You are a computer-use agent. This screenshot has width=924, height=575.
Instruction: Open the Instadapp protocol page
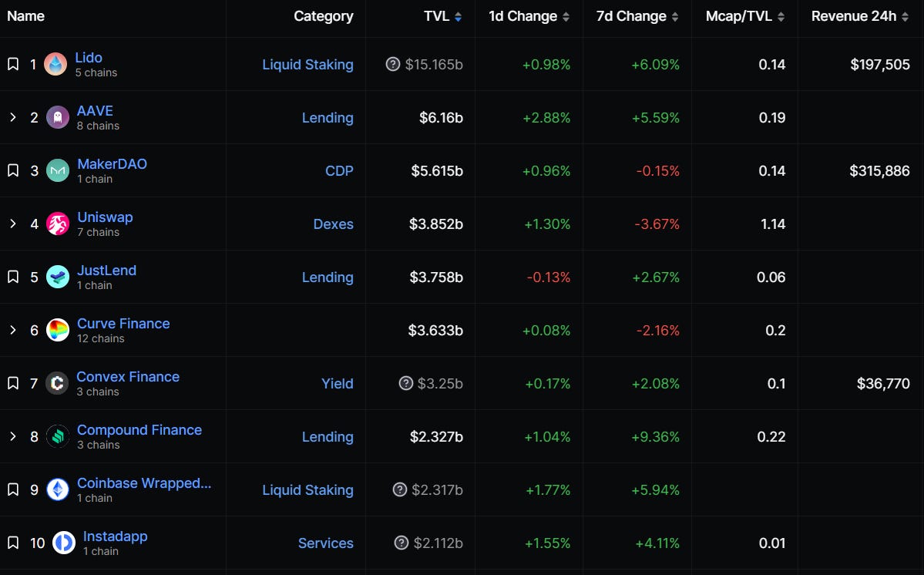tap(115, 536)
